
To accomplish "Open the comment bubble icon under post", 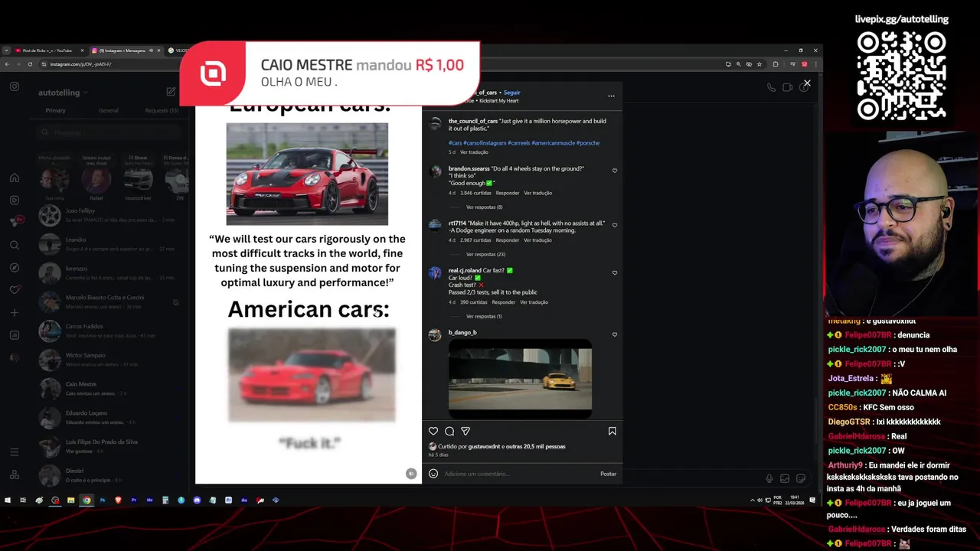I will coord(449,432).
